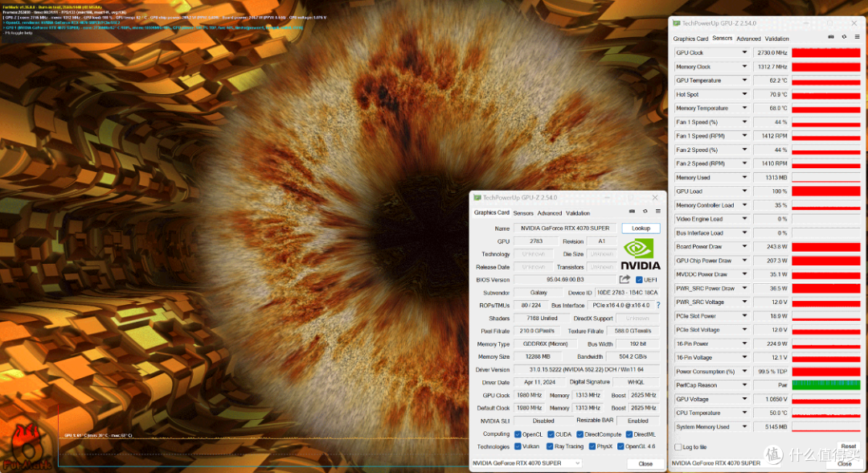This screenshot has width=868, height=473.
Task: Switch to Validation tab in Graphics Card window
Action: (x=577, y=213)
